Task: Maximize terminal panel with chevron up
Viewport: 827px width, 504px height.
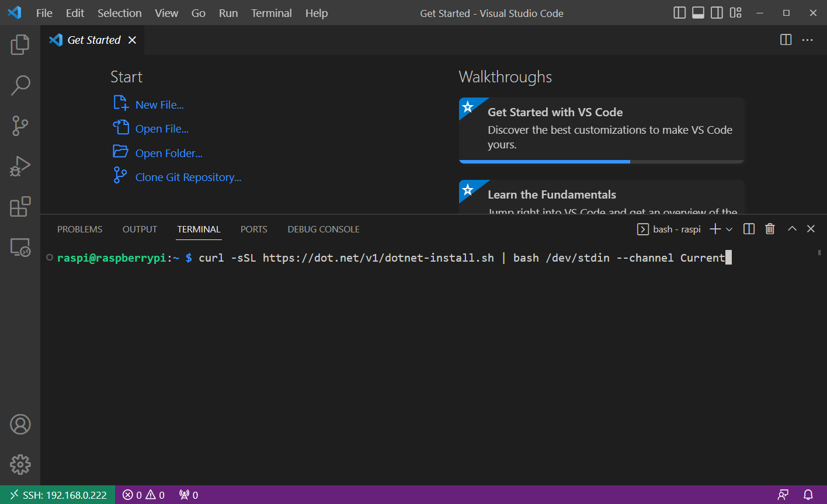Action: (792, 229)
